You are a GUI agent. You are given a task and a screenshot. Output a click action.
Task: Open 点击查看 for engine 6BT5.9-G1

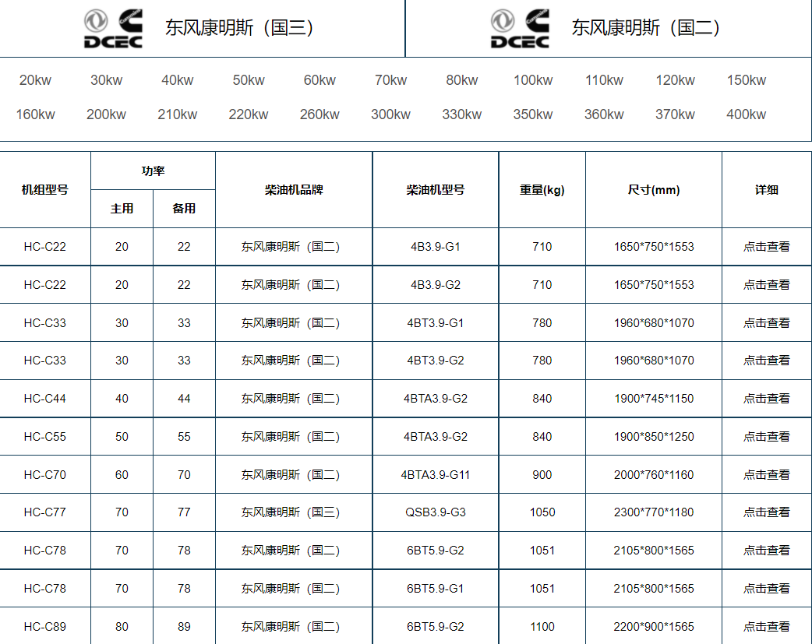coord(767,589)
